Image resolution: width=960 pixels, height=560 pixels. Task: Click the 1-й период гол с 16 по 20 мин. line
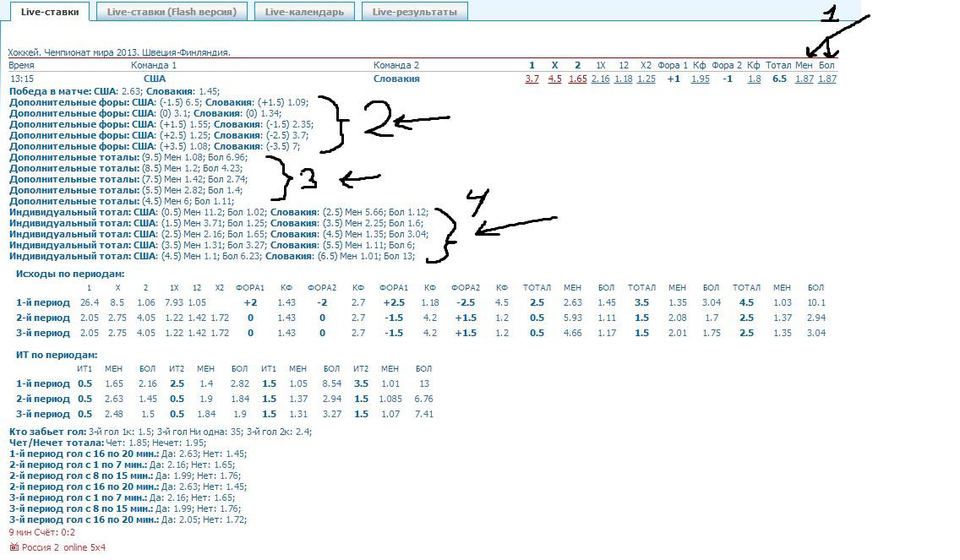128,454
